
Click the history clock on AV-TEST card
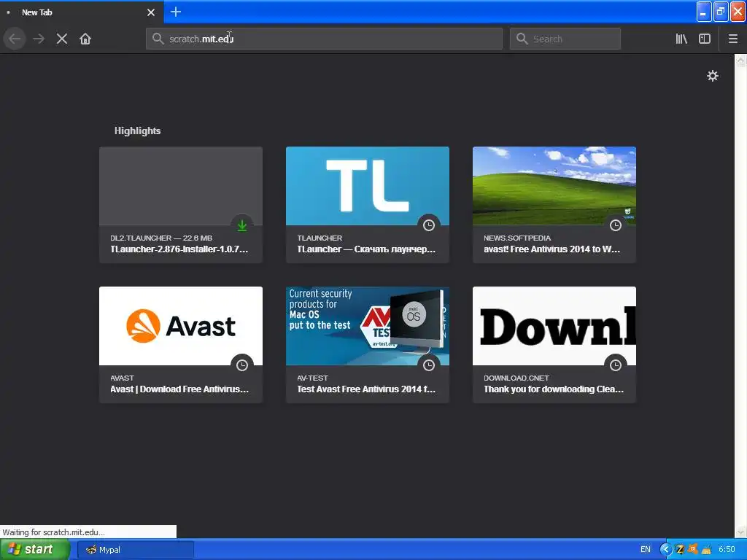pos(429,365)
